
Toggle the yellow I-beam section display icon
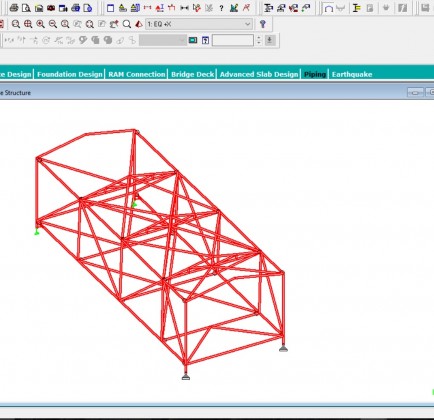(x=357, y=8)
